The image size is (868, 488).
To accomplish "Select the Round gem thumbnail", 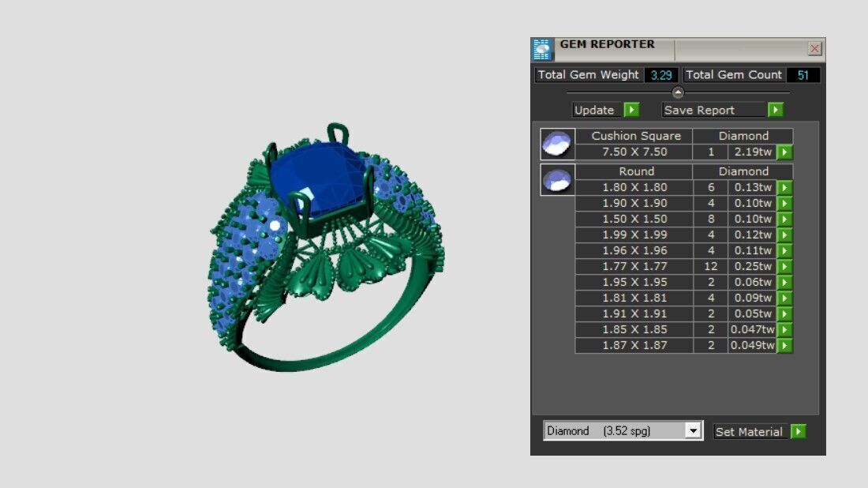I will tap(557, 179).
